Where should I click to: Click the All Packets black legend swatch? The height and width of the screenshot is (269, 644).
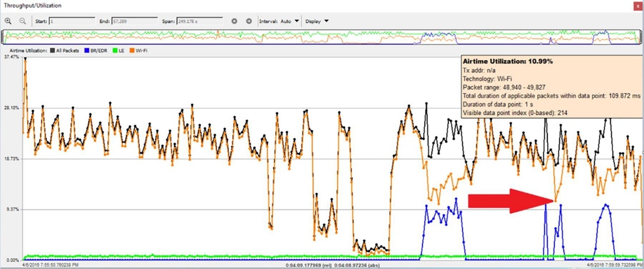tap(52, 50)
